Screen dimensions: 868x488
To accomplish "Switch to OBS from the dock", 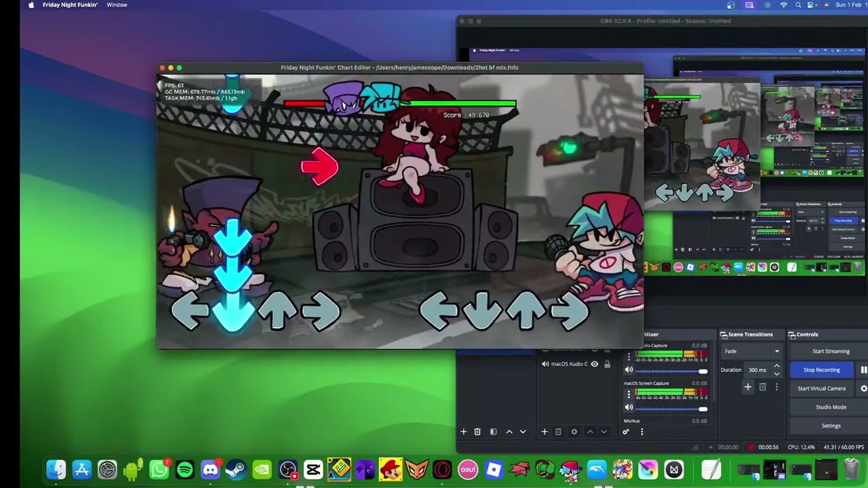I will tap(288, 469).
